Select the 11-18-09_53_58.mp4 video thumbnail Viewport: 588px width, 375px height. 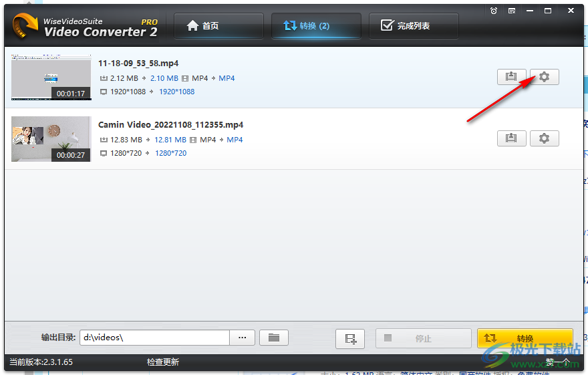51,78
